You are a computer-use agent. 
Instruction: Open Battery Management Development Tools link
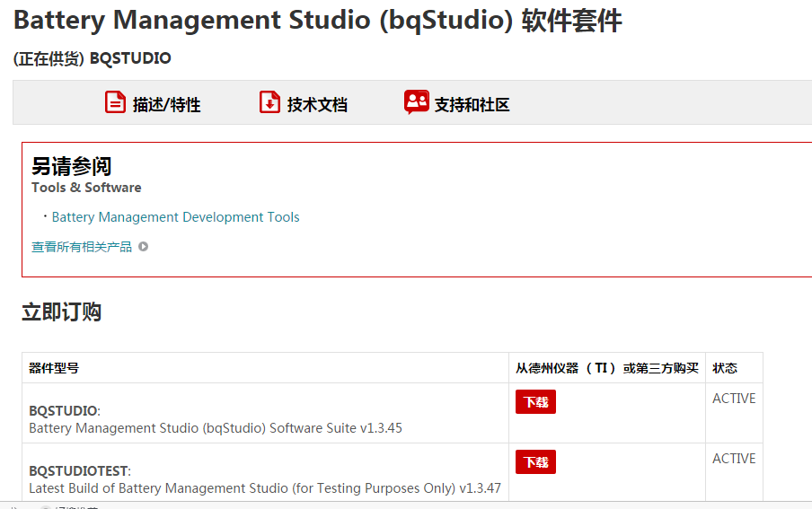click(x=175, y=217)
